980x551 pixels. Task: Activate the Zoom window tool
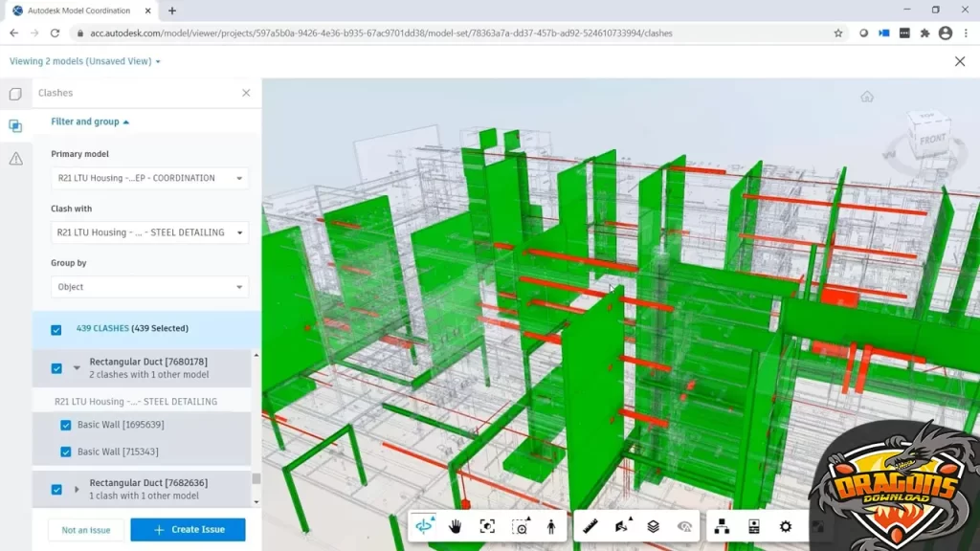tap(520, 525)
